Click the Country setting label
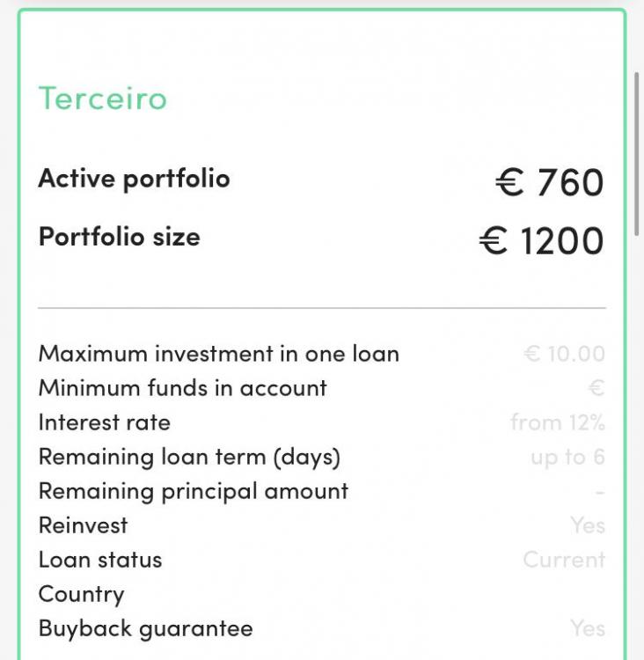The width and height of the screenshot is (644, 660). tap(81, 594)
